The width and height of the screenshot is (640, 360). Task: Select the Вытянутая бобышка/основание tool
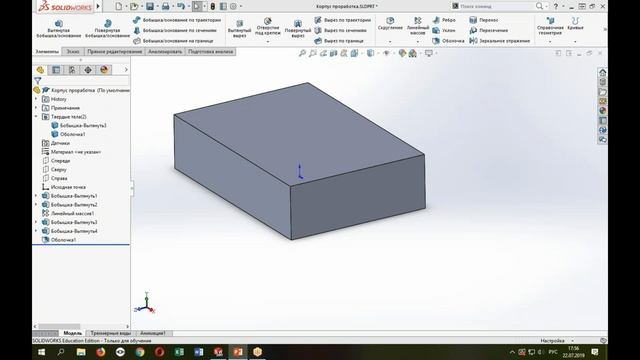tap(59, 28)
